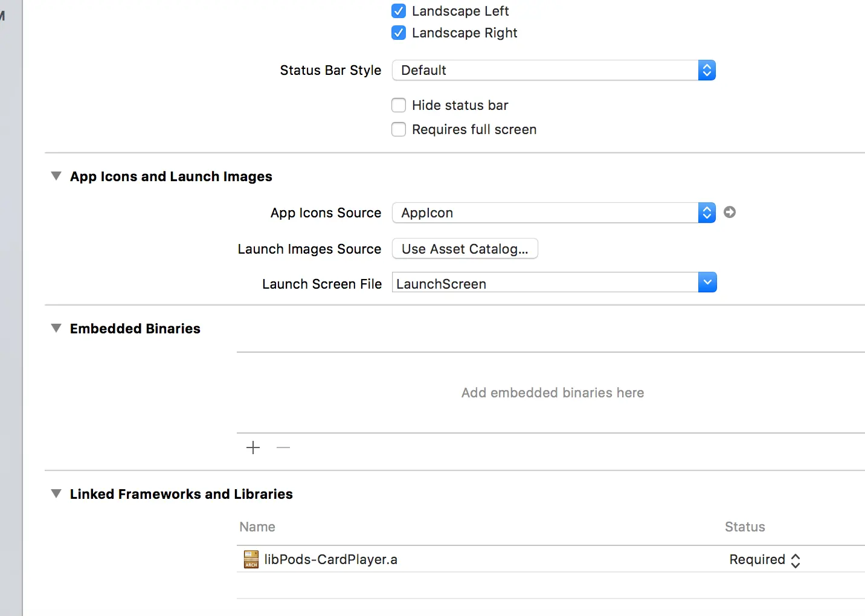The image size is (865, 616).
Task: Add an embedded binary using the plus icon
Action: coord(252,448)
